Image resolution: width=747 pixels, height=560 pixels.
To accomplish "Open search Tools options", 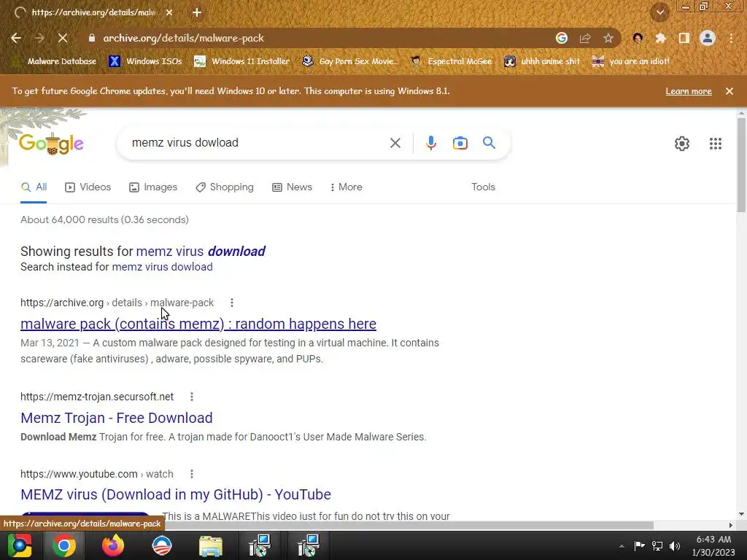I will click(483, 187).
